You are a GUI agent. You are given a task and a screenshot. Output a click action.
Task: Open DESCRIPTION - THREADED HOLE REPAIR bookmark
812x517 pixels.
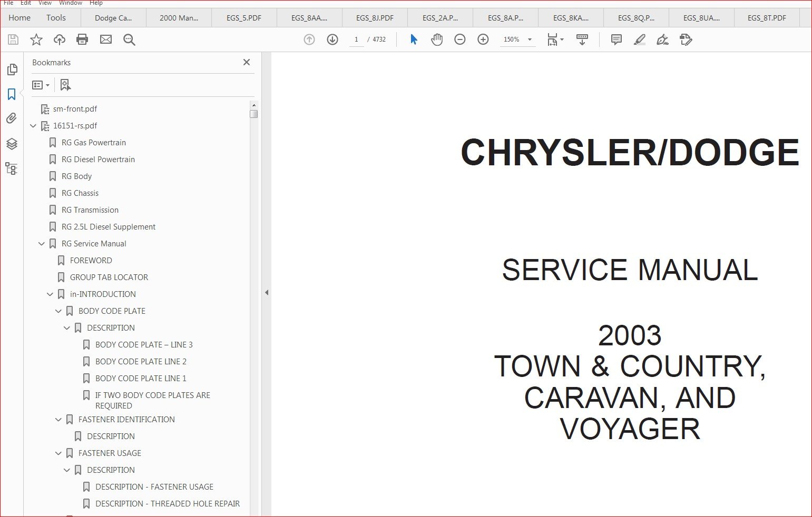168,504
